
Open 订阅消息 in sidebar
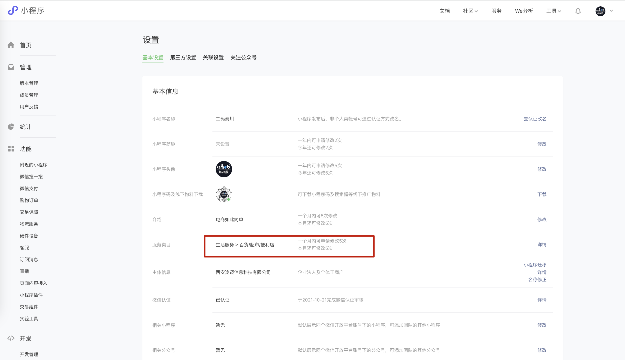pyautogui.click(x=29, y=259)
